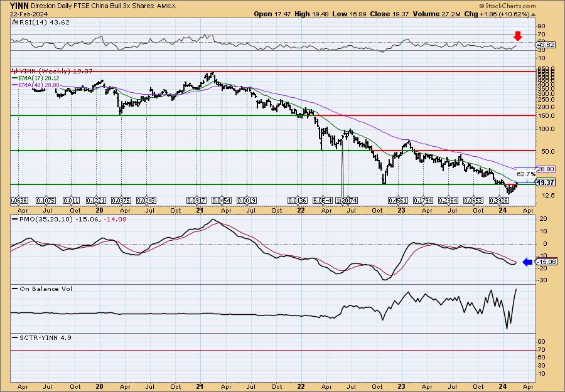Click the -15.06 PMO value tag on axis

click(547, 262)
